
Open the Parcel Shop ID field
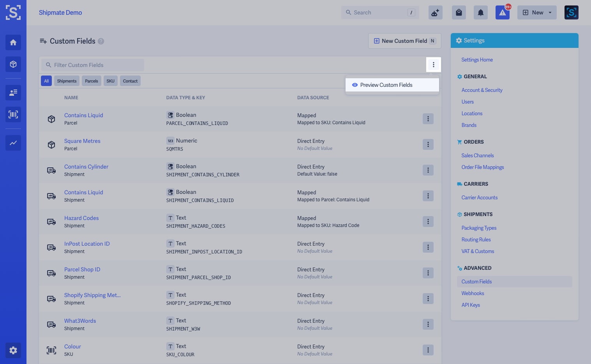[82, 269]
